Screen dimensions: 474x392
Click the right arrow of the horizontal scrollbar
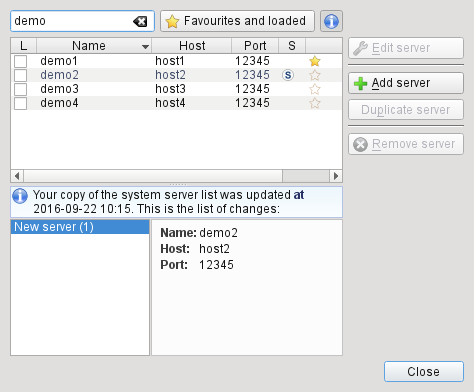click(x=336, y=176)
